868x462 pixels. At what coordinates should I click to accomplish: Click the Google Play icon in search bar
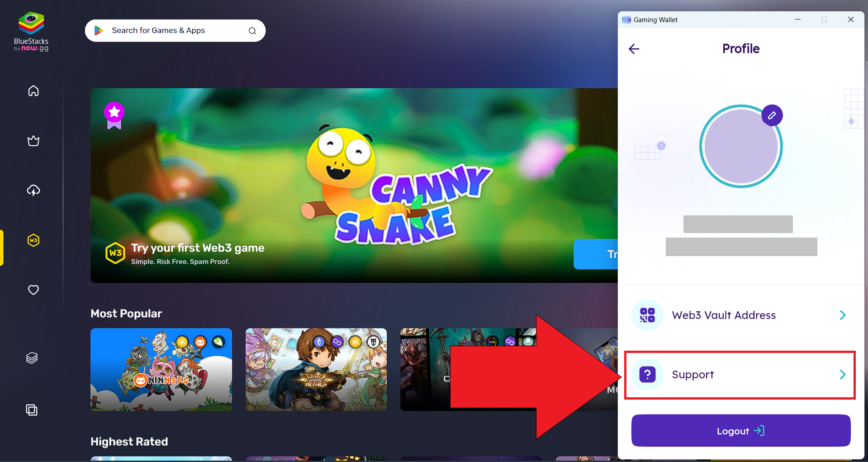pyautogui.click(x=99, y=30)
